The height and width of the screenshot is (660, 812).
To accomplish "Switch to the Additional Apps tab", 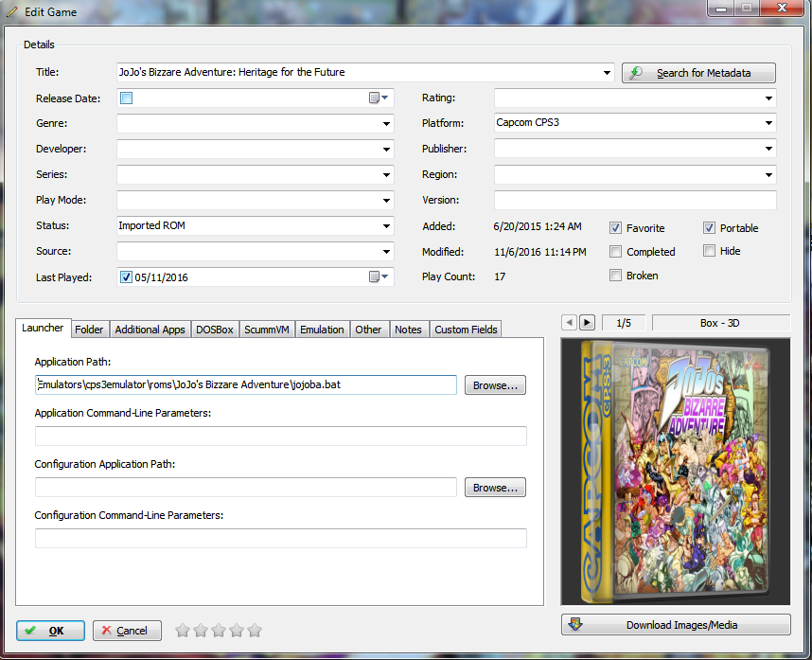I will pyautogui.click(x=150, y=330).
